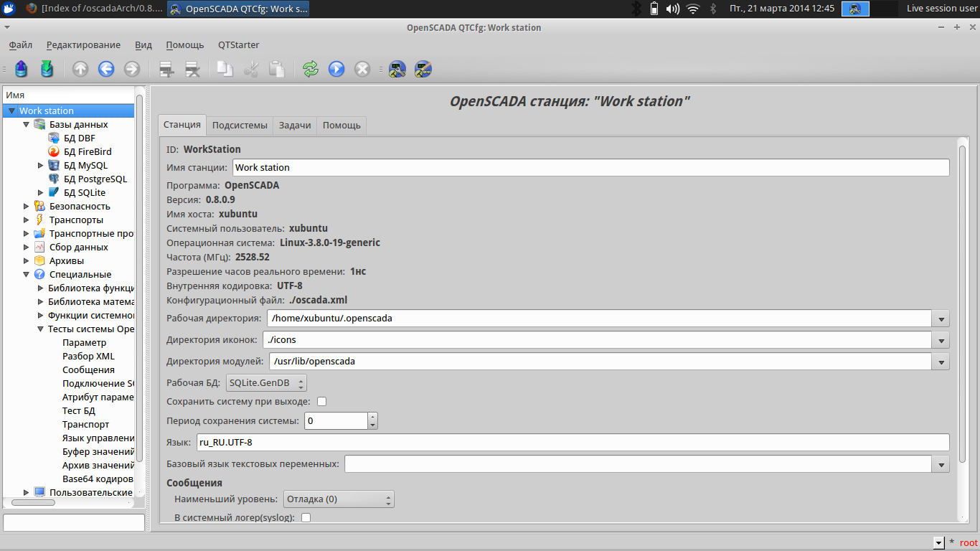Switch to the 'Подсистемы' tab
The width and height of the screenshot is (980, 551).
(x=240, y=125)
